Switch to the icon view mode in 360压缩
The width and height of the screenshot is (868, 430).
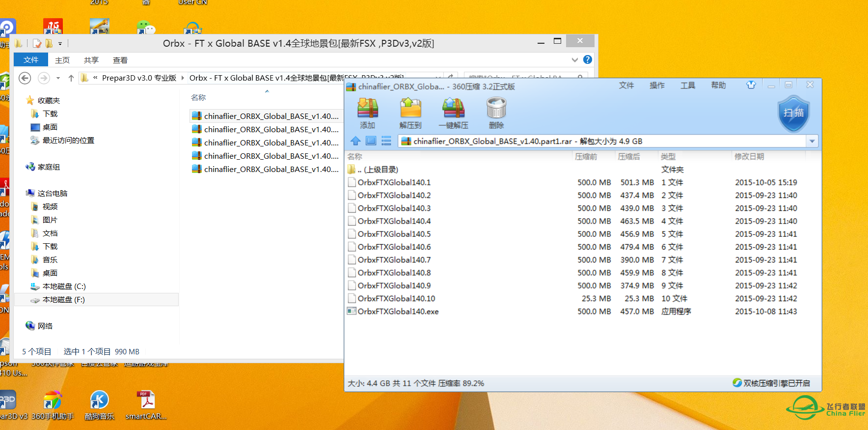[x=371, y=141]
